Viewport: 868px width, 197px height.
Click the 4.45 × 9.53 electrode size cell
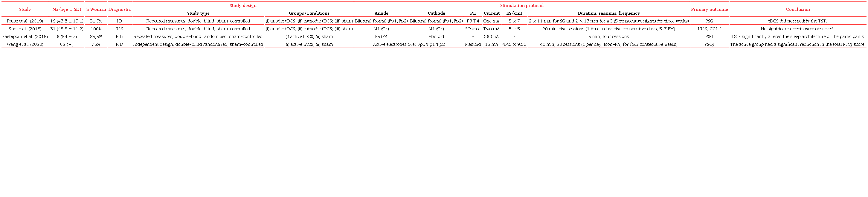[514, 44]
